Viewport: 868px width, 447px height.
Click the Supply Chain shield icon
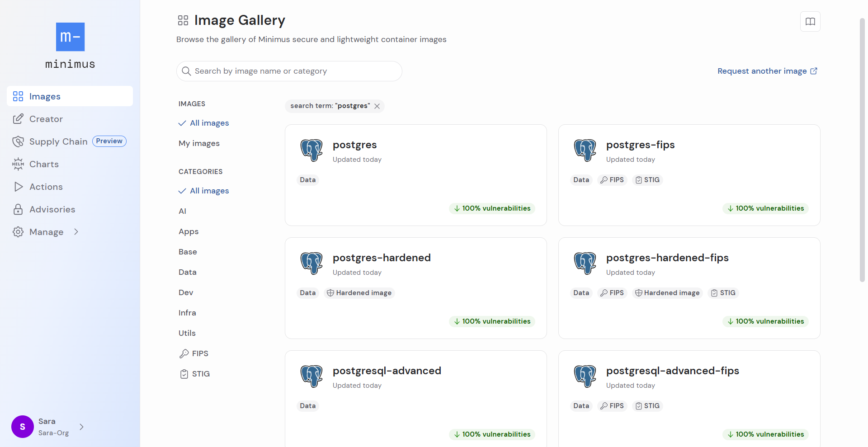[18, 141]
